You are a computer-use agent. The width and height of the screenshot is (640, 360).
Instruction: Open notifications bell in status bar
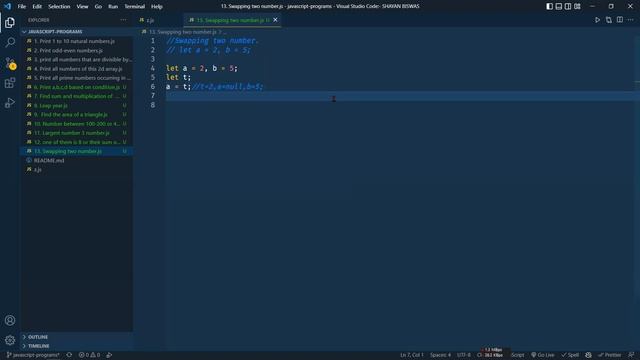631,355
